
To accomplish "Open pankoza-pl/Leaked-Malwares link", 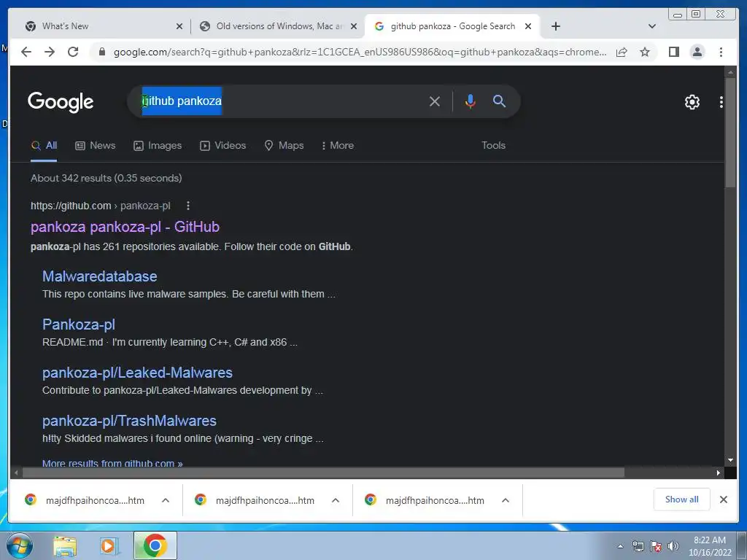I will pyautogui.click(x=137, y=373).
